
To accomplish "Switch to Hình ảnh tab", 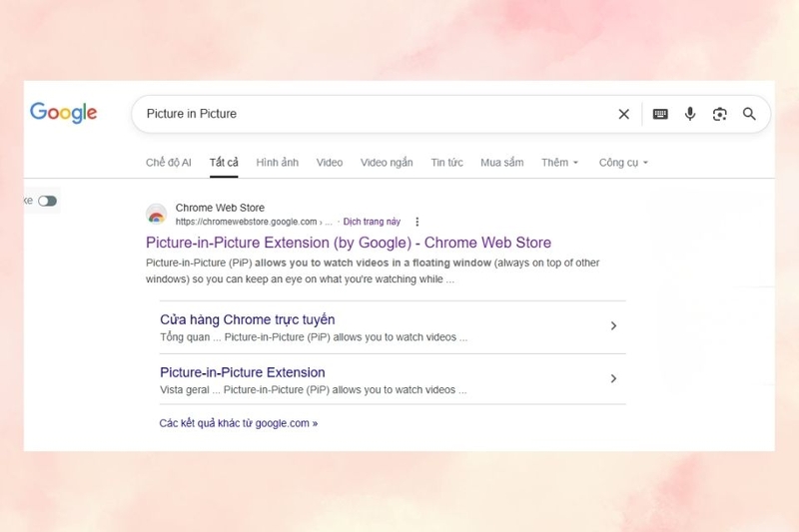I will pyautogui.click(x=278, y=163).
